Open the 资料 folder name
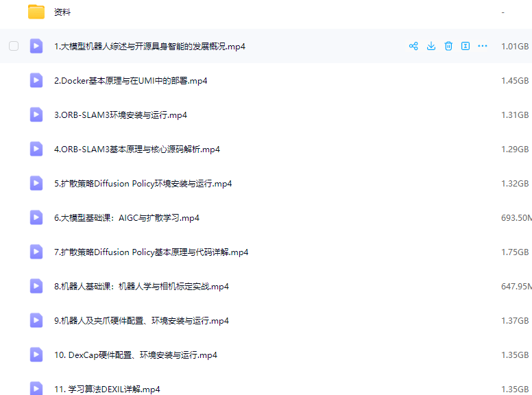This screenshot has width=532, height=395. point(62,12)
